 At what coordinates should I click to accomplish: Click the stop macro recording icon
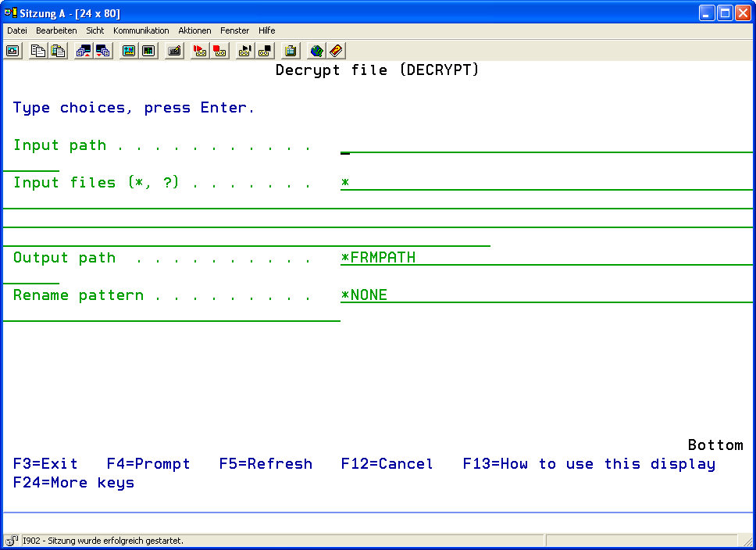coord(220,51)
